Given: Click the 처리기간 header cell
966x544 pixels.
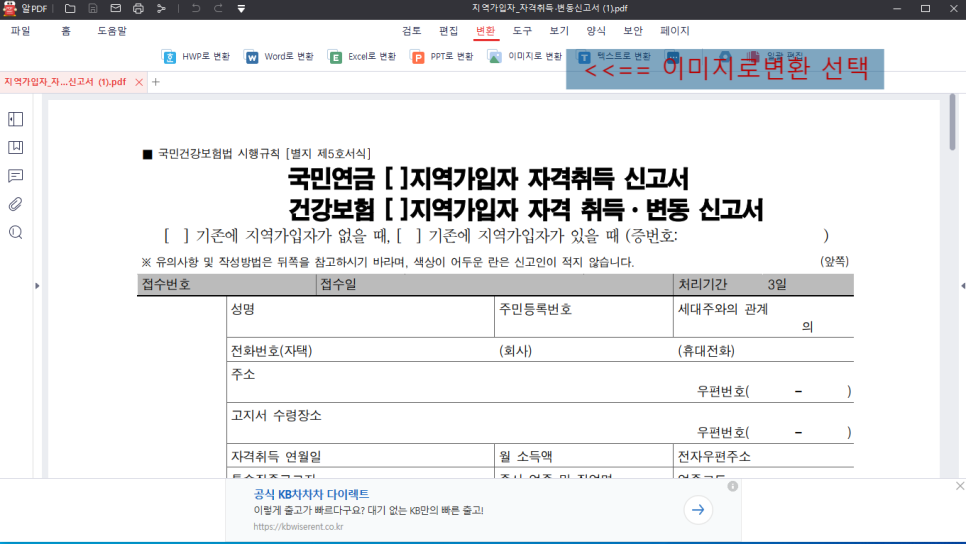Looking at the screenshot, I should coord(763,285).
